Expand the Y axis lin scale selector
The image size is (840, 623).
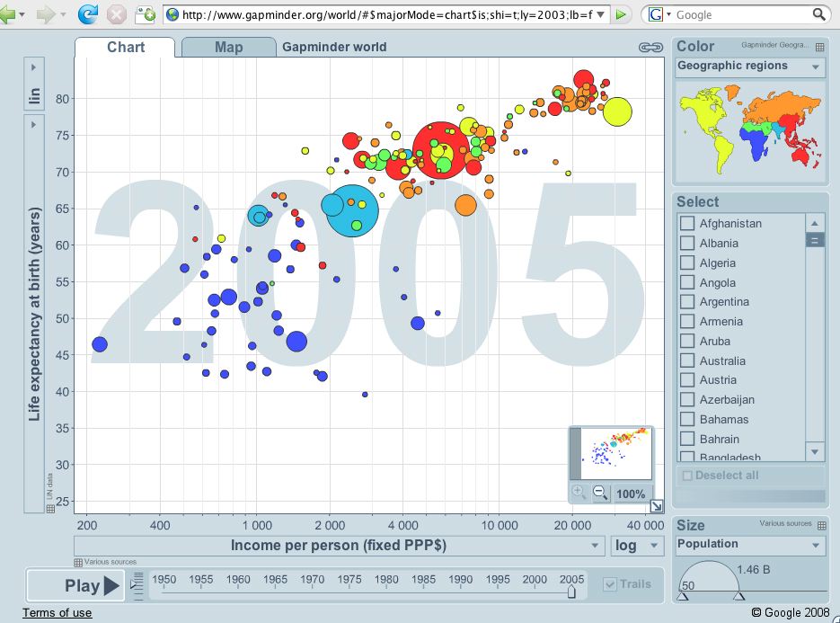click(x=34, y=84)
